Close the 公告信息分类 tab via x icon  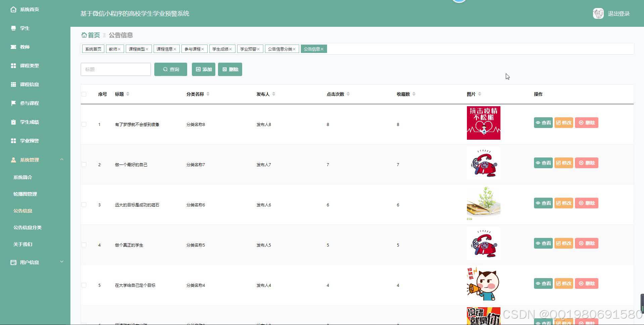[x=294, y=49]
